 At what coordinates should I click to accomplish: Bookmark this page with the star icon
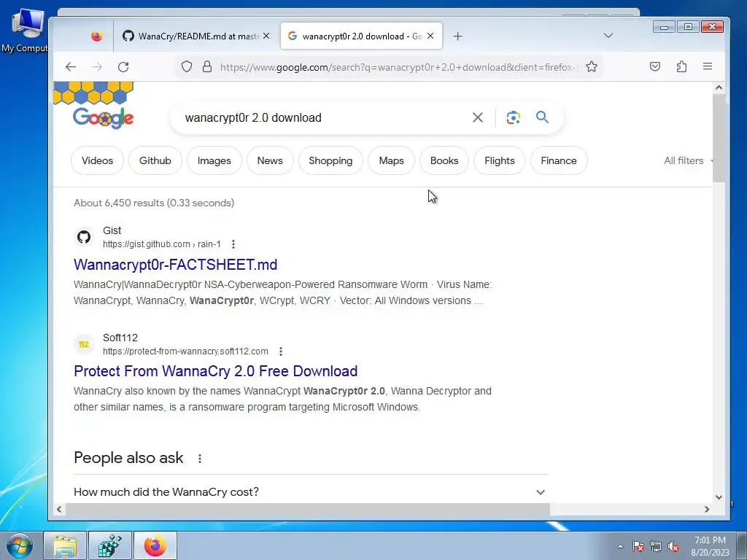point(592,66)
